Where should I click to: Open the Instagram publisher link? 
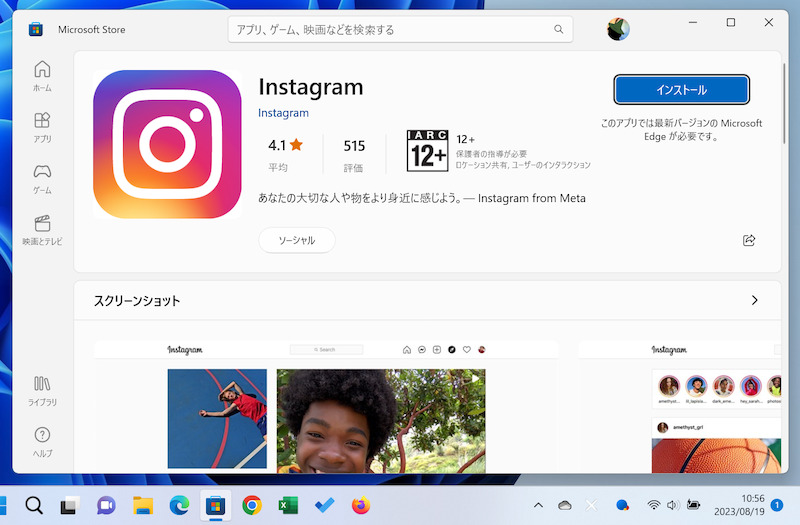click(283, 113)
